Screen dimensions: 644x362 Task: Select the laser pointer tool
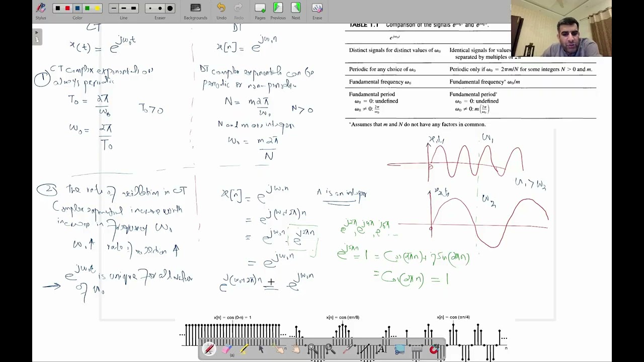coord(348,349)
